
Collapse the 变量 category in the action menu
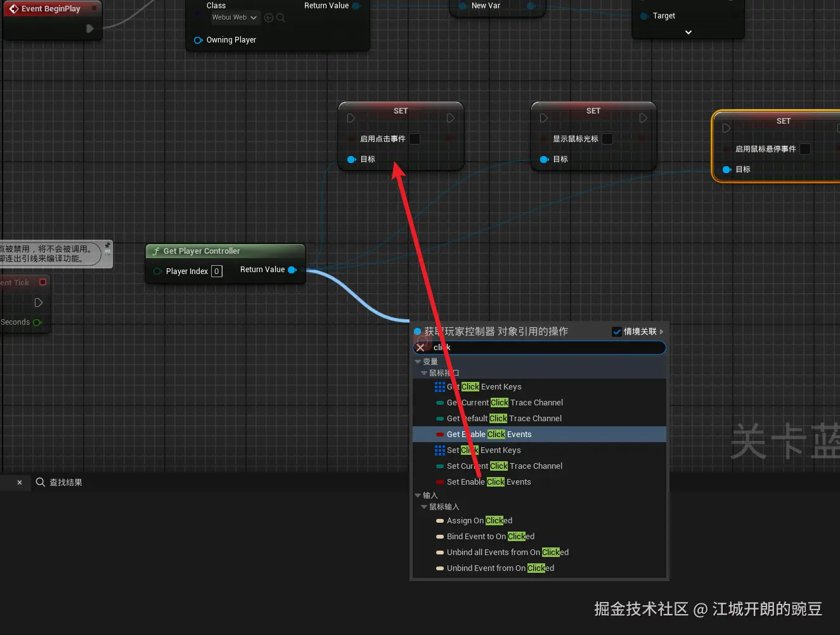coord(418,362)
